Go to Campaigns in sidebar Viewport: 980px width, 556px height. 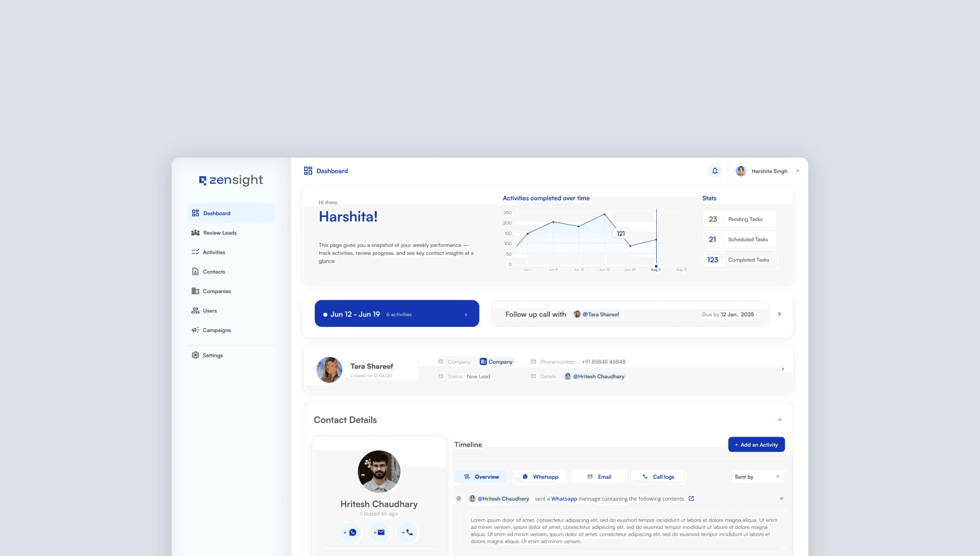217,330
